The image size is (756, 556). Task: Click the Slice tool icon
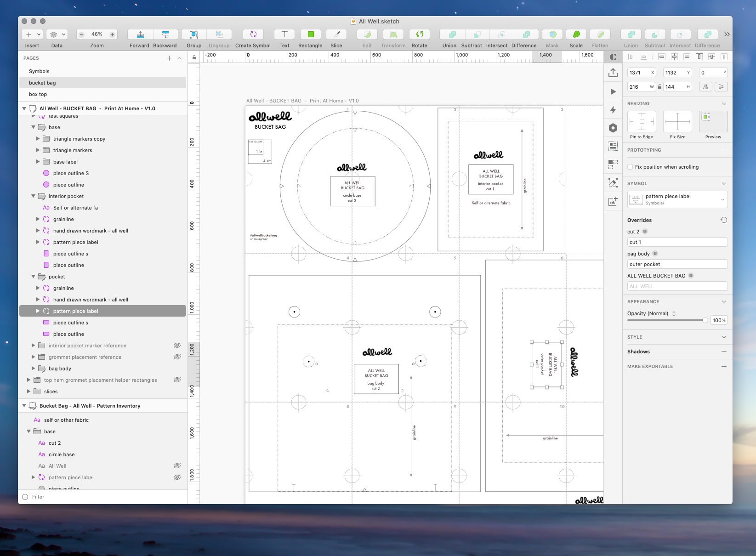point(336,34)
